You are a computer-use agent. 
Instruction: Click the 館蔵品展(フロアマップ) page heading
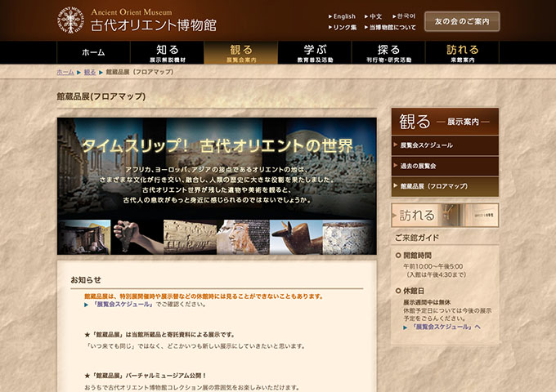[101, 96]
